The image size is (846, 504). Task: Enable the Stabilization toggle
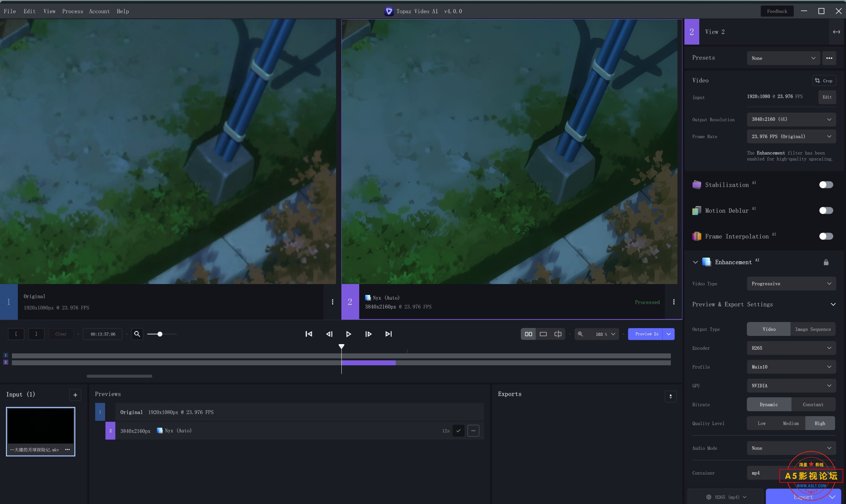click(x=826, y=185)
